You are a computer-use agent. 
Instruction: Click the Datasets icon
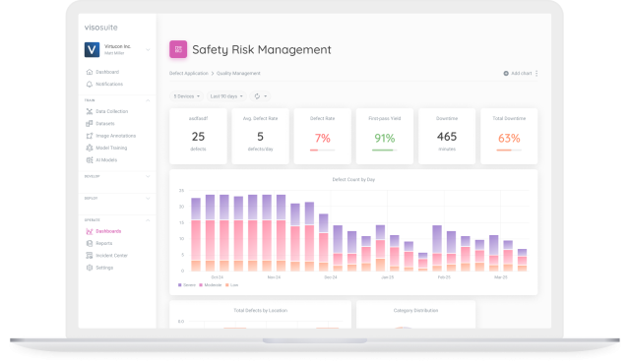90,124
